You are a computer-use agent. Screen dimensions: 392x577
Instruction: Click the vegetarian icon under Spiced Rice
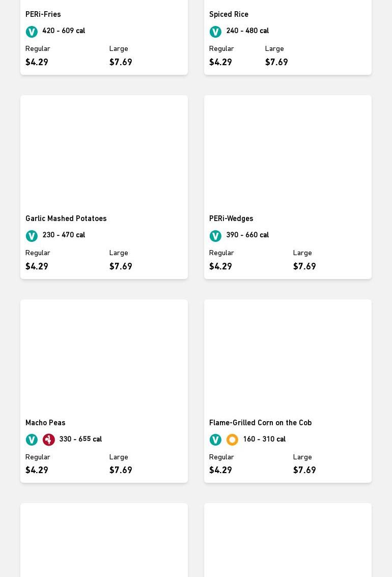coord(215,32)
